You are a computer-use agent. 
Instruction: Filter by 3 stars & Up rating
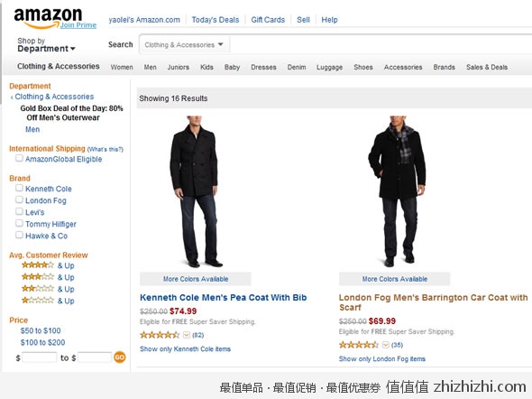pyautogui.click(x=48, y=277)
